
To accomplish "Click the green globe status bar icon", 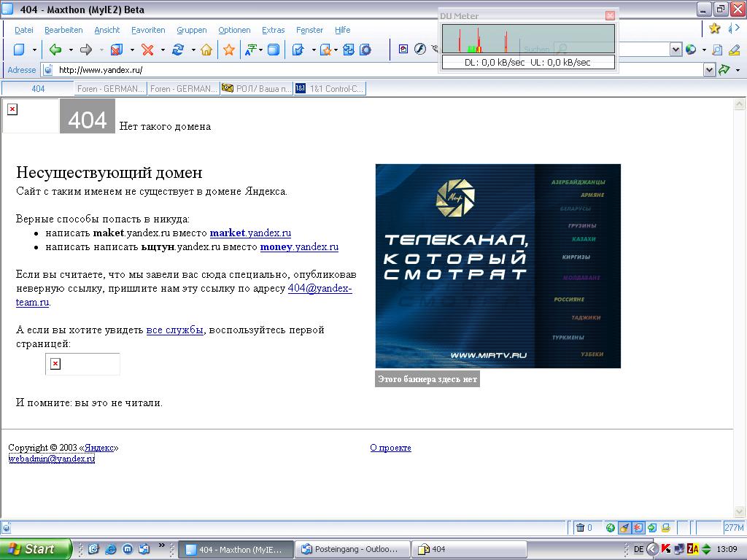I will pos(611,528).
